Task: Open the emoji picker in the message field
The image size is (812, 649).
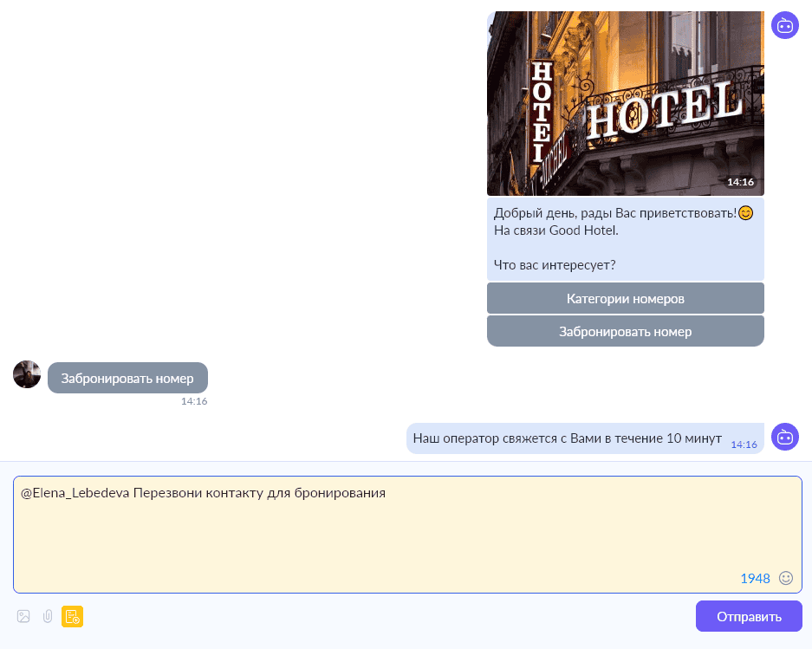Action: click(x=786, y=578)
